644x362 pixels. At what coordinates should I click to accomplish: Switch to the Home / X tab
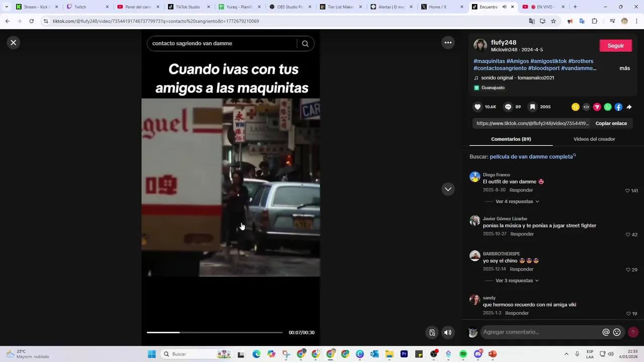(x=442, y=7)
